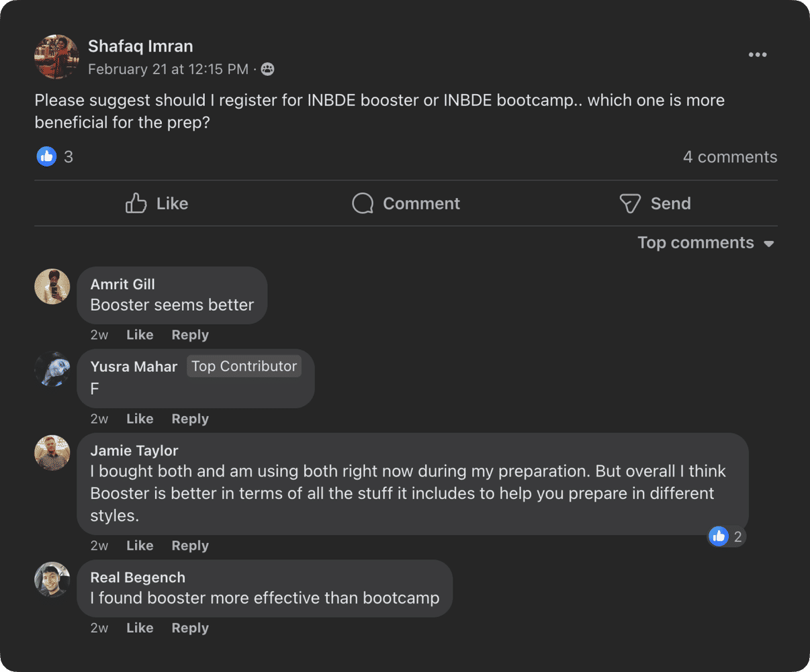
Task: Click the 2w timestamp under Real Begench's comment
Action: [x=99, y=628]
